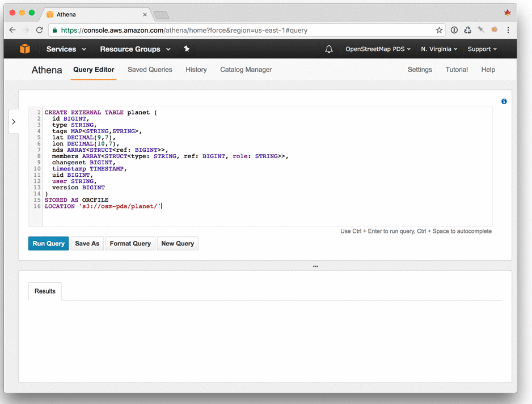Expand the left sidebar chevron

pyautogui.click(x=14, y=122)
